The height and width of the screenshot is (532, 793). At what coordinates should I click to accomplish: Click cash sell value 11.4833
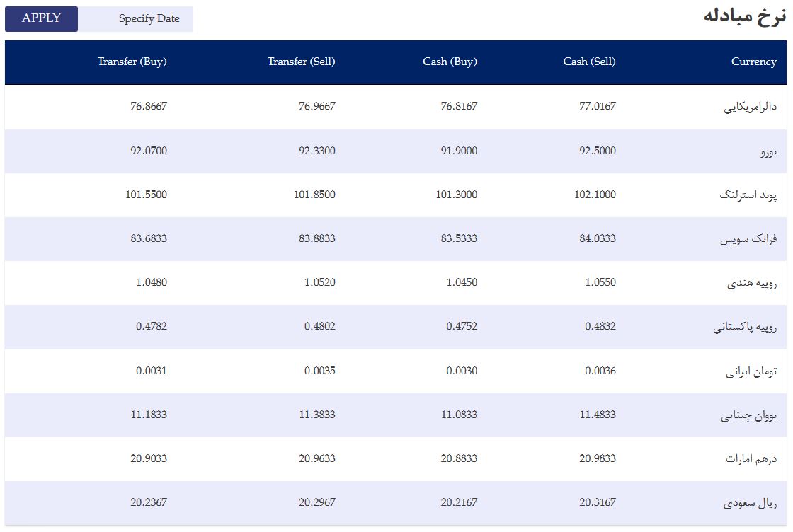[x=598, y=415]
